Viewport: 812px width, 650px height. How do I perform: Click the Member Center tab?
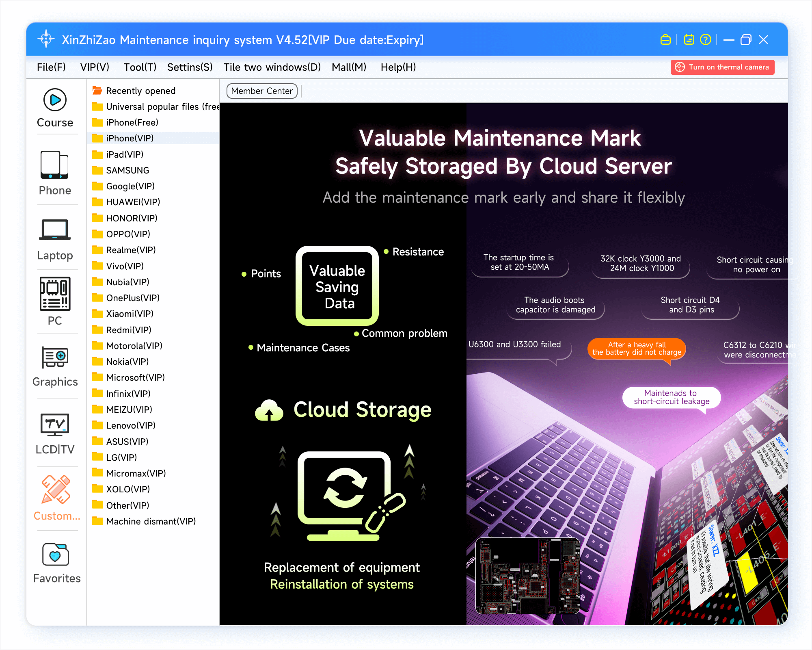262,91
